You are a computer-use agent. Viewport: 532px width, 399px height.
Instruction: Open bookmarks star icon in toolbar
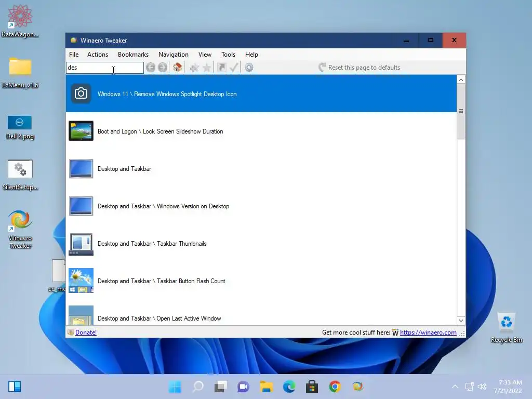pyautogui.click(x=207, y=68)
